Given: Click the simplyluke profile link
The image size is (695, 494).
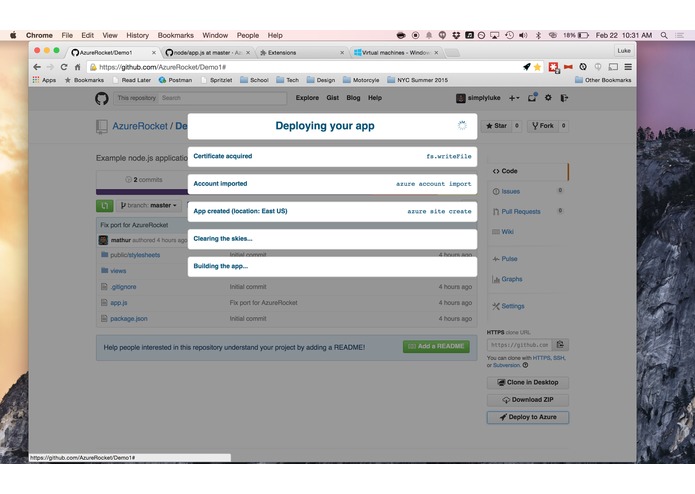Looking at the screenshot, I should coord(478,98).
